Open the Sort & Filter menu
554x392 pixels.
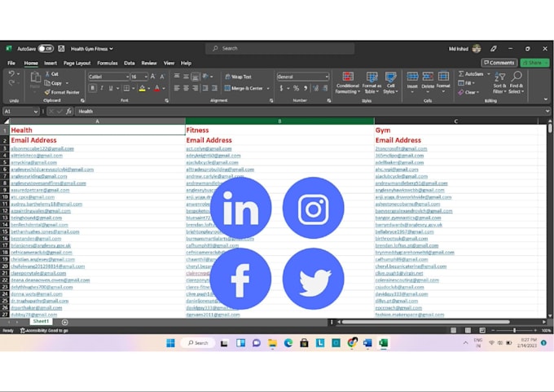[x=500, y=82]
